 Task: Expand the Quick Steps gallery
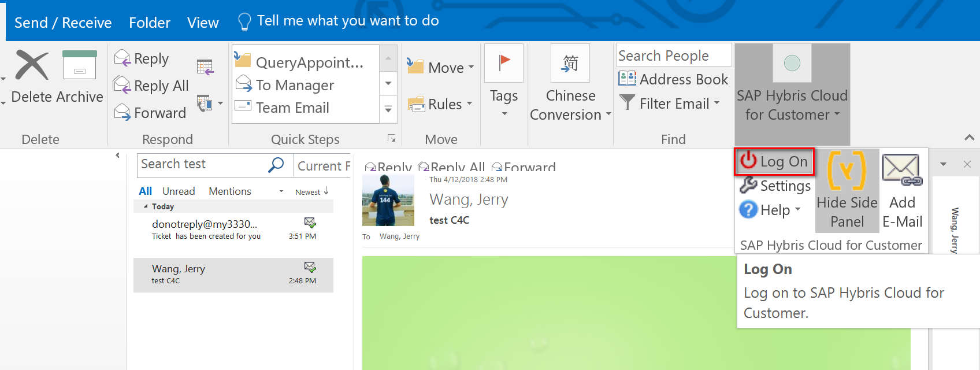[388, 109]
